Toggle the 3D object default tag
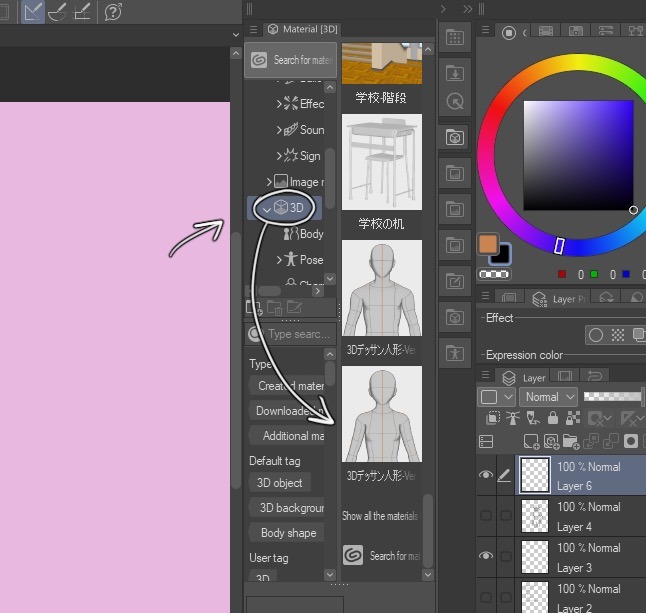This screenshot has width=646, height=613. pyautogui.click(x=279, y=483)
